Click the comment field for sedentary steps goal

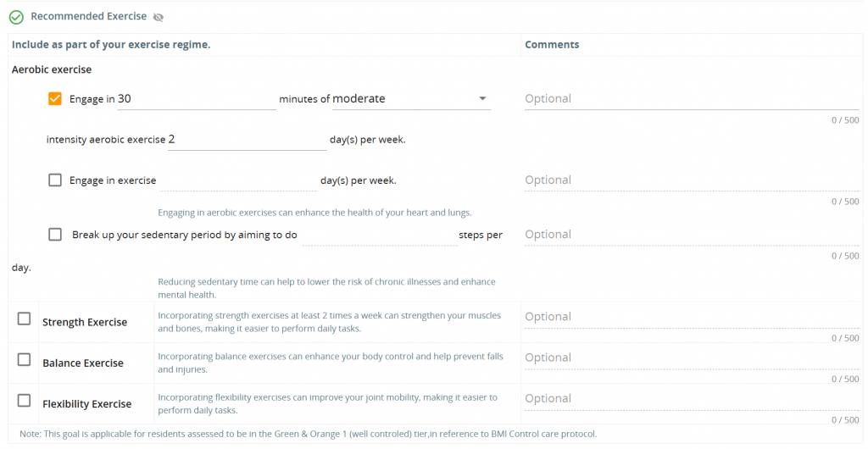click(692, 235)
